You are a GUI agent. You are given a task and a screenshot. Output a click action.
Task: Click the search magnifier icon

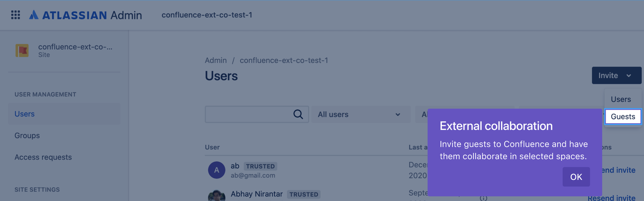(298, 114)
